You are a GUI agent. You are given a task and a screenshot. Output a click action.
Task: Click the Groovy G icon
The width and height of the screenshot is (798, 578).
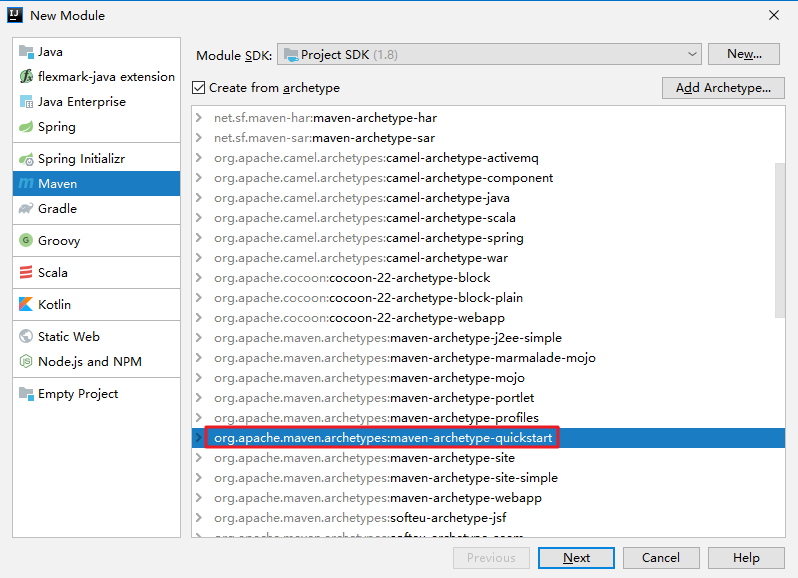tap(26, 240)
